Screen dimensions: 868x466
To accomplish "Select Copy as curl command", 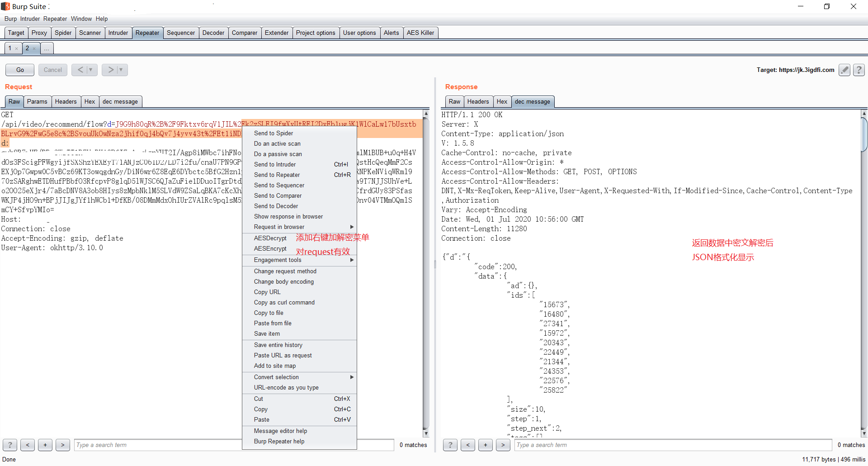I will 299,303.
